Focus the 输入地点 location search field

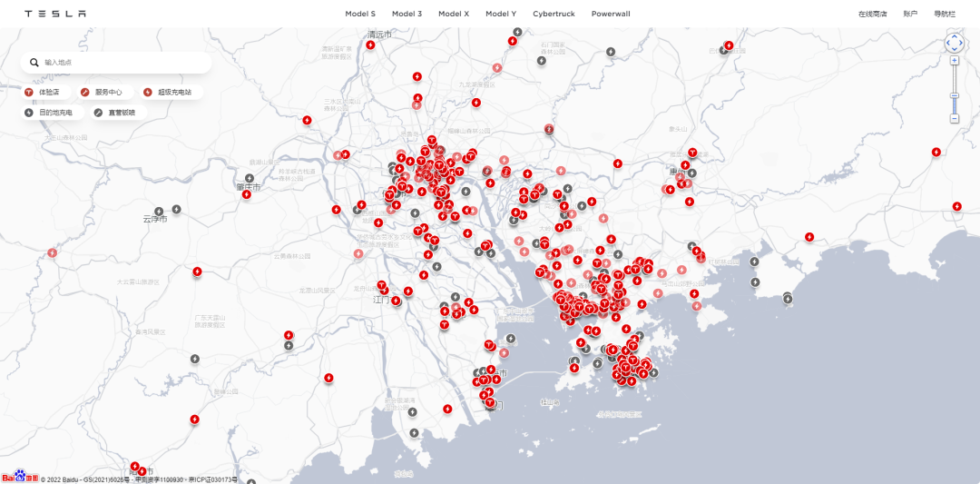116,63
